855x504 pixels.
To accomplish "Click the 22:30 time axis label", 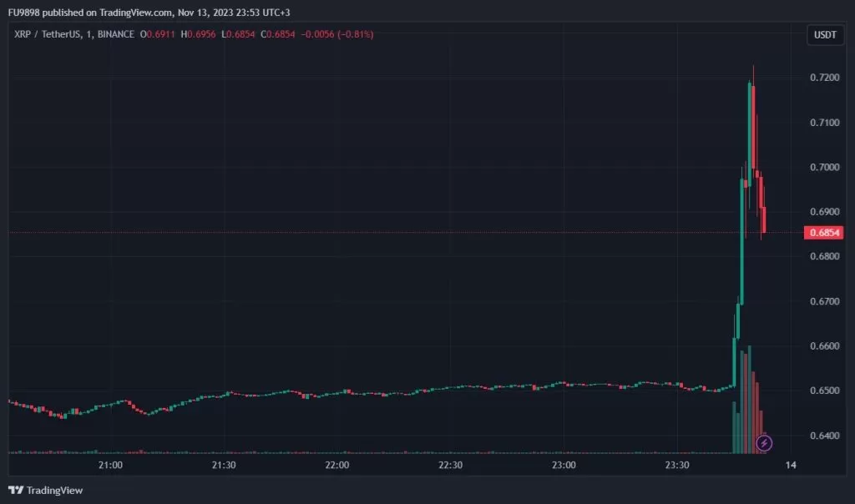I will [451, 465].
